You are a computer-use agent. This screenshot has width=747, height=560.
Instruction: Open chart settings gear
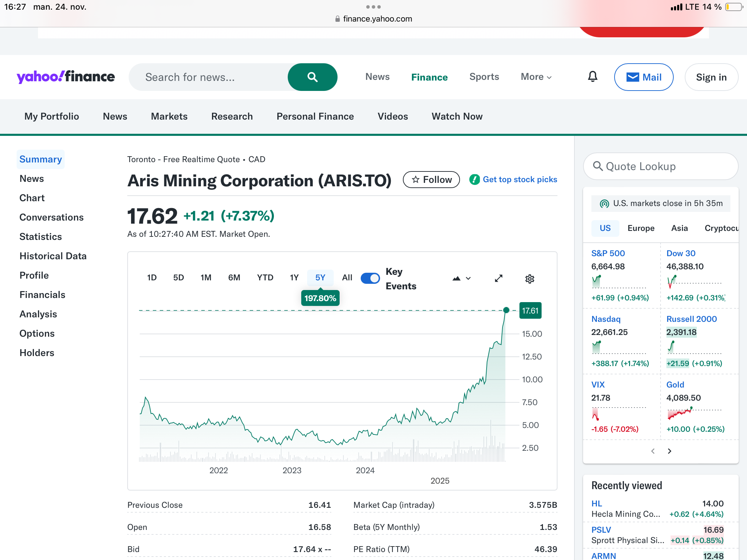point(529,279)
